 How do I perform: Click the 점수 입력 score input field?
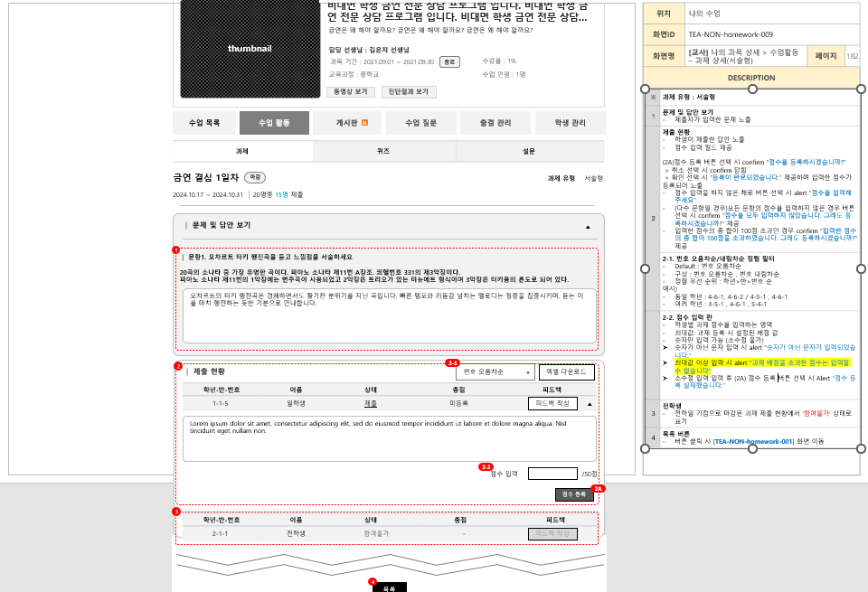(552, 474)
